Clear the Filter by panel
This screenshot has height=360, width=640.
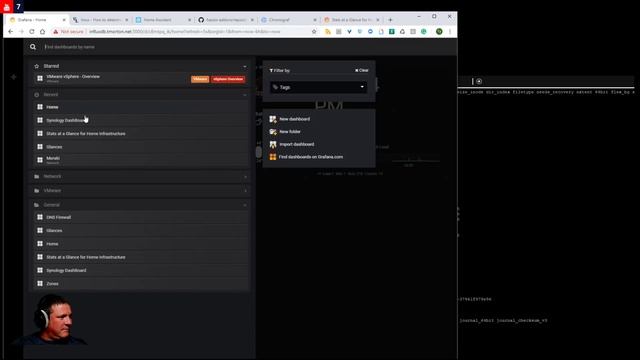pyautogui.click(x=362, y=70)
